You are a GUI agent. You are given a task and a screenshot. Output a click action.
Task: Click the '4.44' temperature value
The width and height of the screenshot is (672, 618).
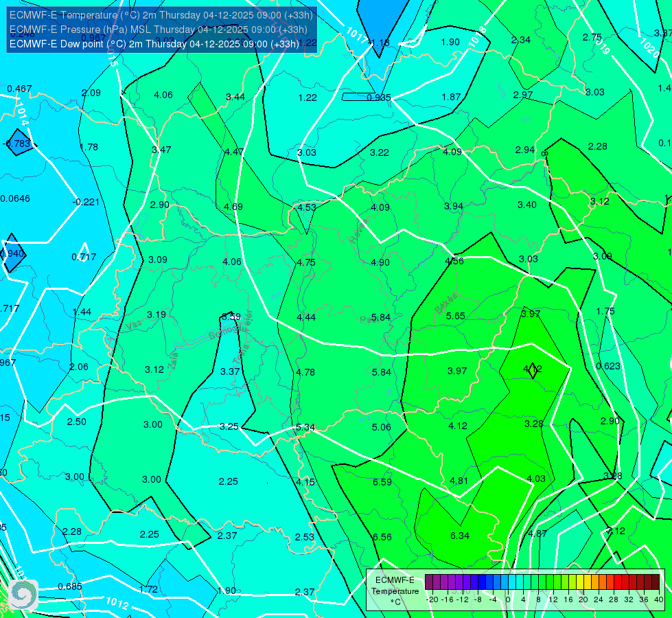pyautogui.click(x=306, y=317)
